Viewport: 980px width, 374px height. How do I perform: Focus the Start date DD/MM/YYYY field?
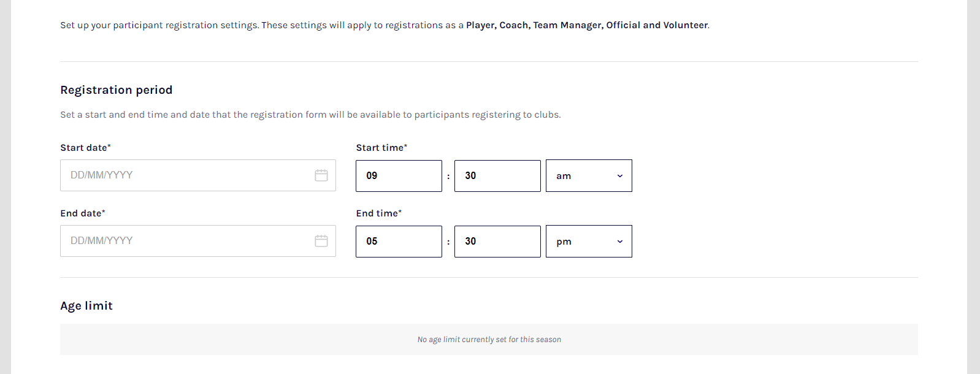(x=198, y=175)
